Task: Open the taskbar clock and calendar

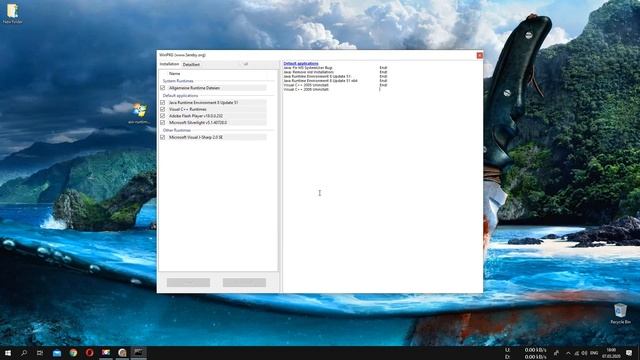Action: (x=611, y=353)
